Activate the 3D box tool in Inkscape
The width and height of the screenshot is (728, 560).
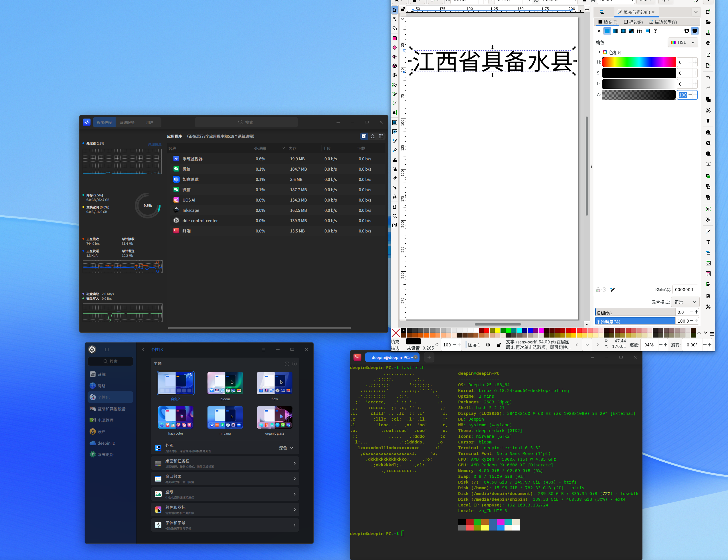point(395,66)
